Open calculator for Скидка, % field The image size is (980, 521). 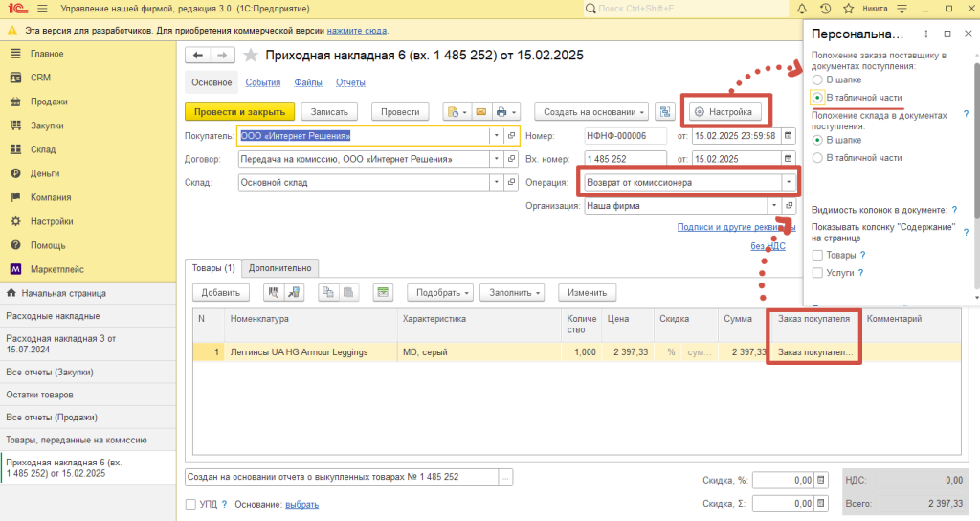click(x=821, y=481)
